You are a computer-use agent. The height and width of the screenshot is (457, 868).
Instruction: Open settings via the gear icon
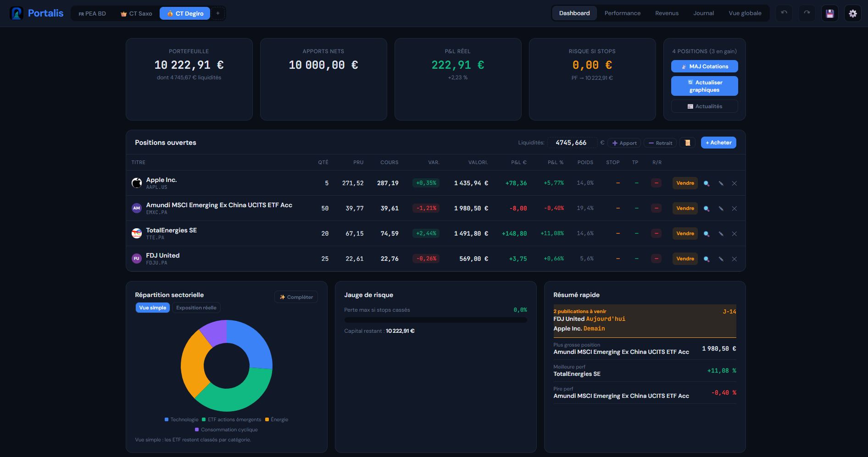pyautogui.click(x=853, y=13)
